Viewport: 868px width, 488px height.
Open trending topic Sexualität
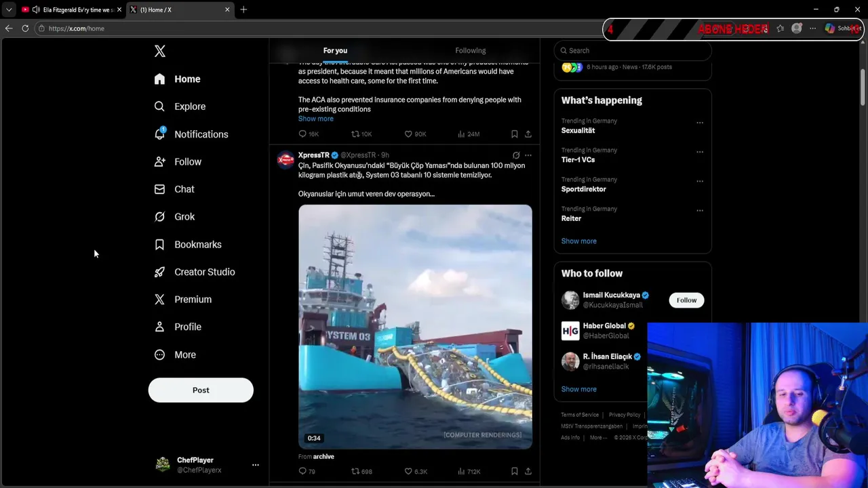[x=578, y=130]
